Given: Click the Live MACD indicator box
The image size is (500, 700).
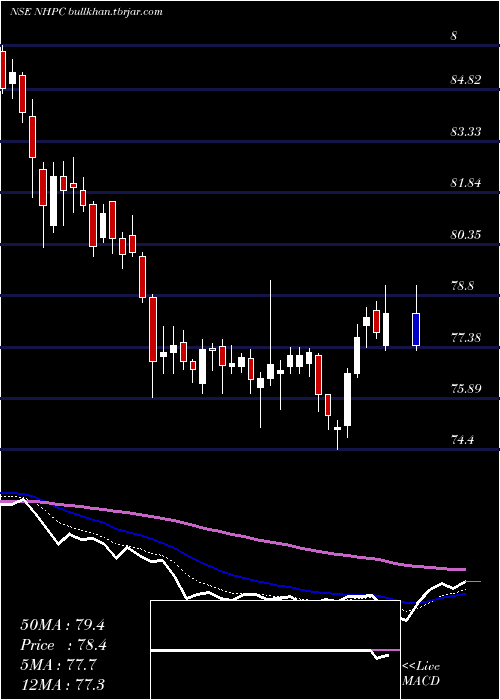Looking at the screenshot, I should pyautogui.click(x=275, y=650).
